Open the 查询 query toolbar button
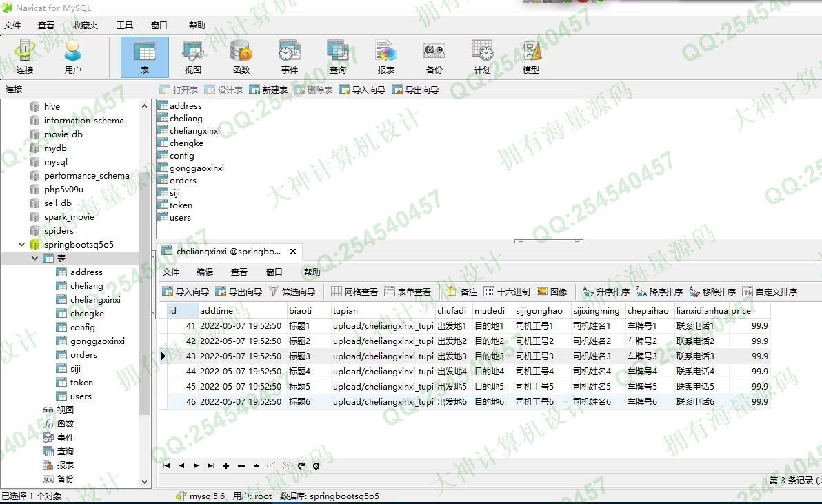The height and width of the screenshot is (504, 822). click(338, 57)
